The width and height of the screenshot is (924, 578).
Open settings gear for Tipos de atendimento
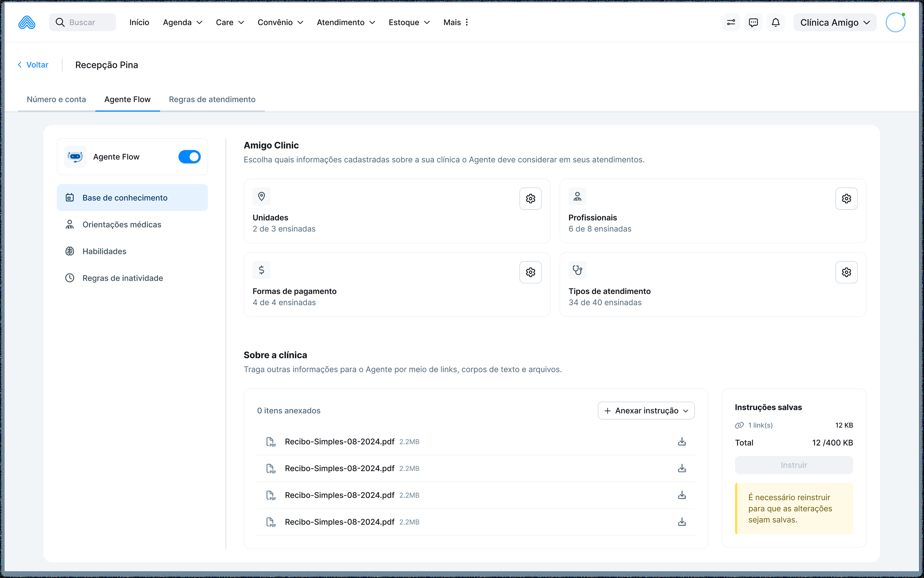(846, 272)
